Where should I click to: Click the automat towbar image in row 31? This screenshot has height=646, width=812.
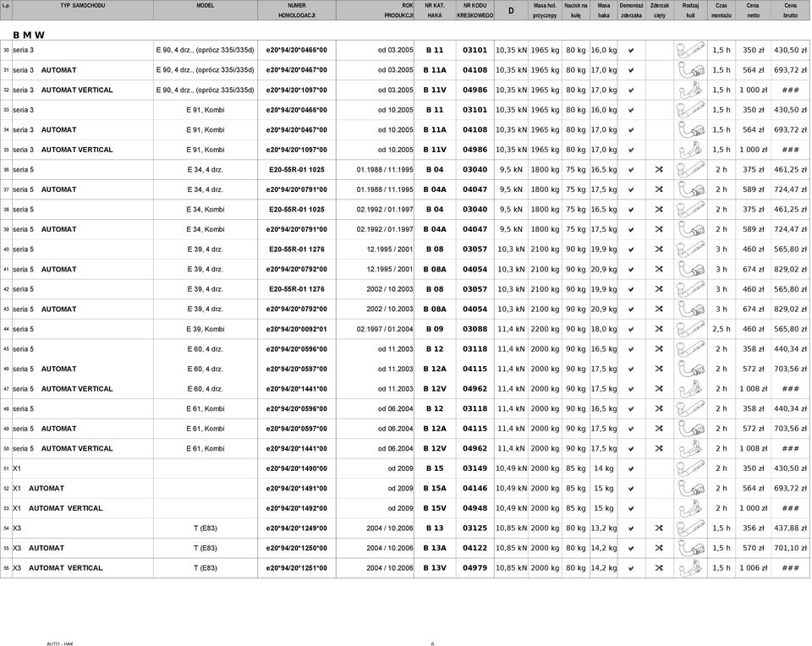coord(690,70)
